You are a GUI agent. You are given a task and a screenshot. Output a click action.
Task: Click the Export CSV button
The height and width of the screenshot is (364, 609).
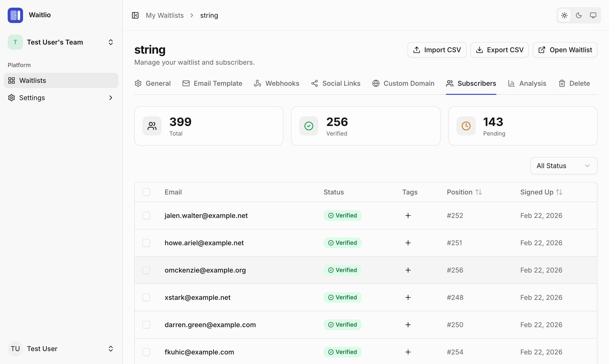tap(499, 50)
